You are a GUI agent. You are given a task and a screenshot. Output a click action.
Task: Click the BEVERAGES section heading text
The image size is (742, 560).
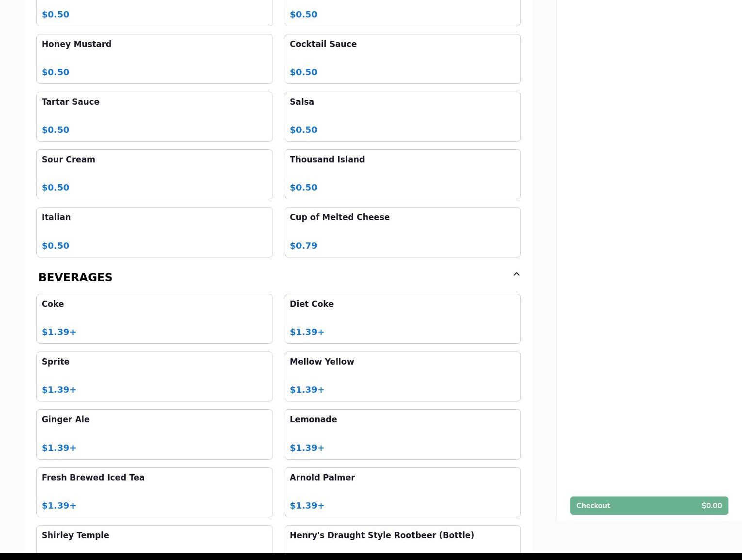[75, 277]
